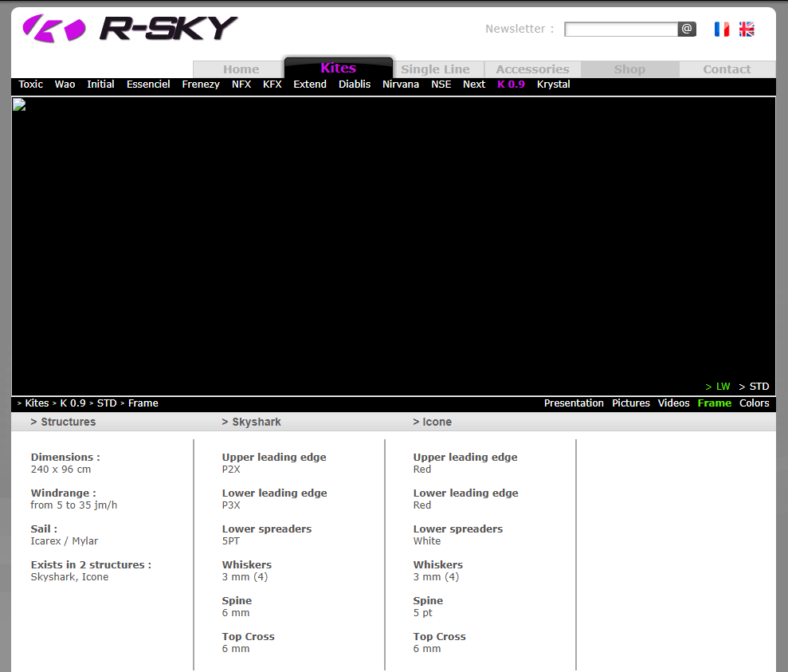Choose the Krystal kite link

click(553, 84)
